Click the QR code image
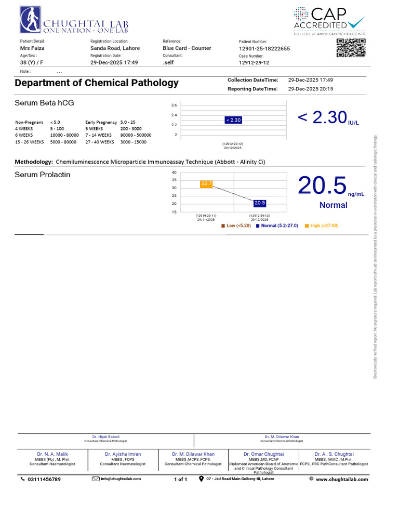Viewport: 399px width, 532px height. (351, 48)
